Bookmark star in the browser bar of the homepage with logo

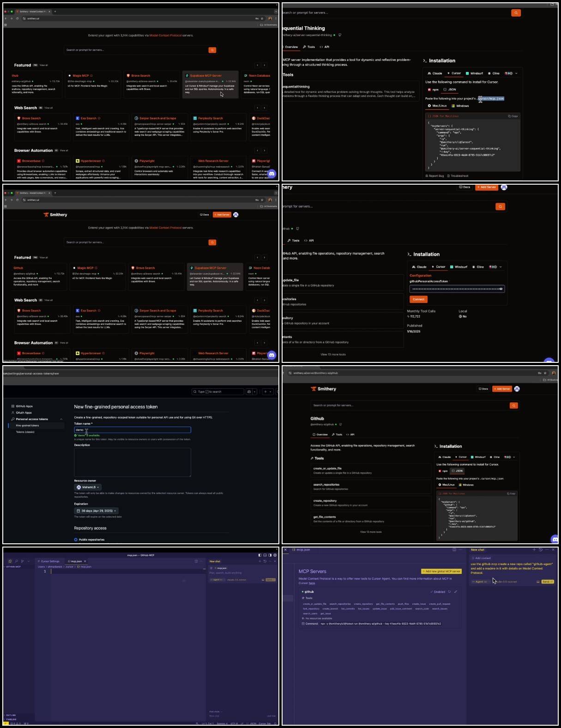tap(263, 200)
